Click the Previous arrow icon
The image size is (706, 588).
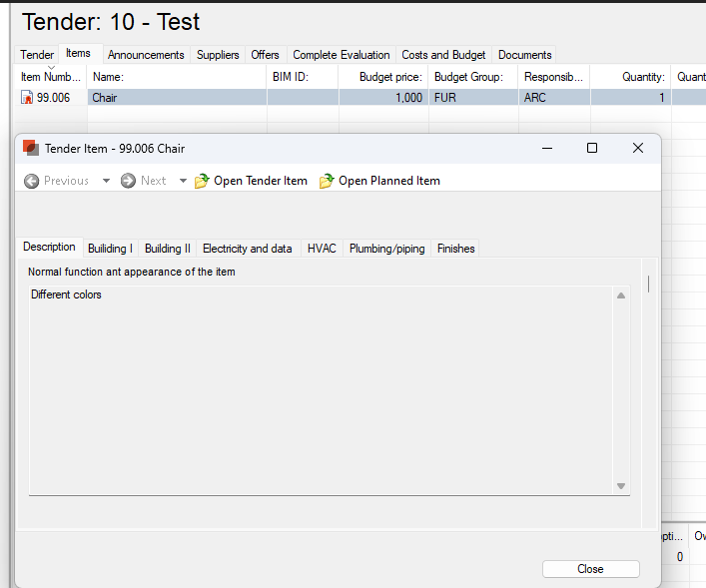[x=32, y=181]
